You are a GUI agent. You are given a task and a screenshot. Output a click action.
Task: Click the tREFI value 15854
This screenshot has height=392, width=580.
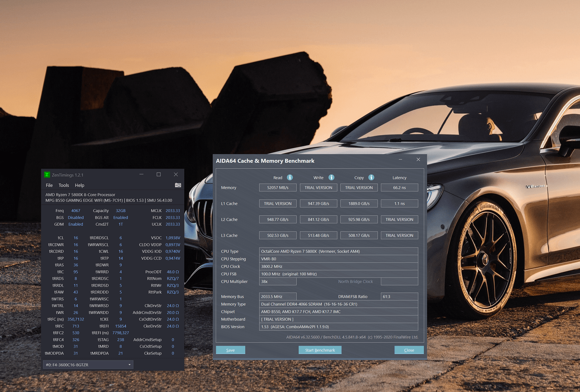click(x=121, y=326)
